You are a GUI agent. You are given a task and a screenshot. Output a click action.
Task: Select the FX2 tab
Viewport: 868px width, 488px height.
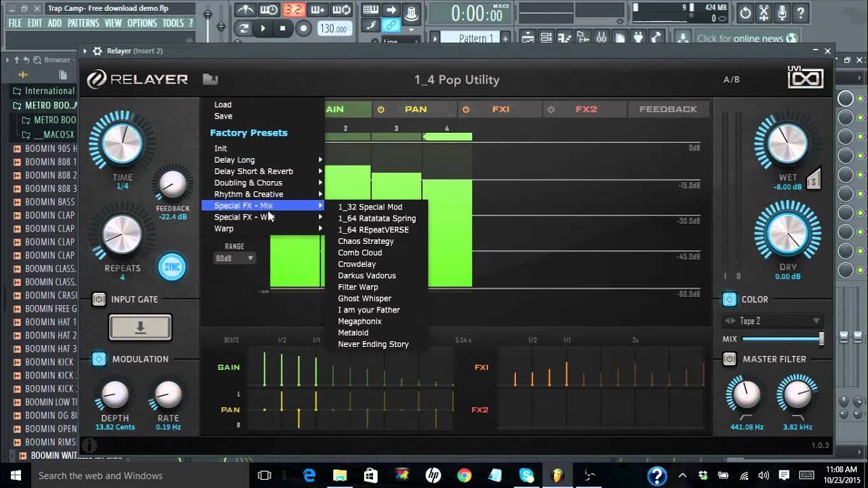pyautogui.click(x=586, y=109)
